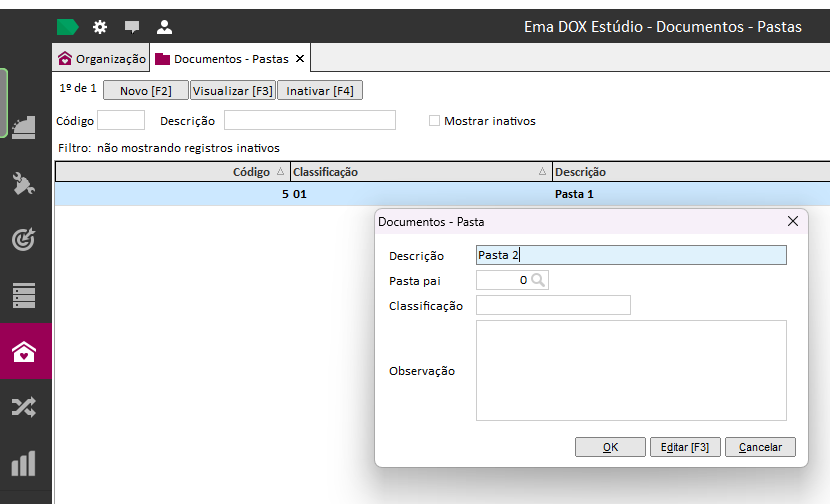Select the wrench tools sidebar icon

(24, 184)
